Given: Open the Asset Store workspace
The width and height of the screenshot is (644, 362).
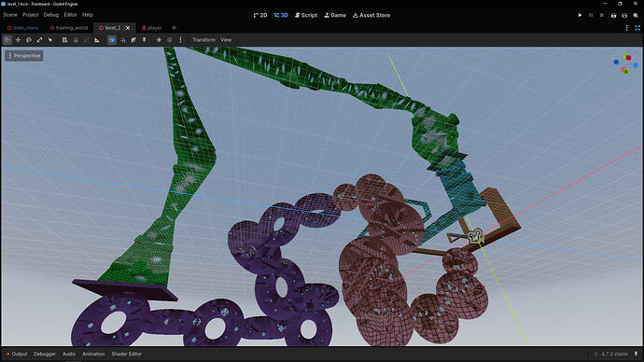Looking at the screenshot, I should 371,15.
